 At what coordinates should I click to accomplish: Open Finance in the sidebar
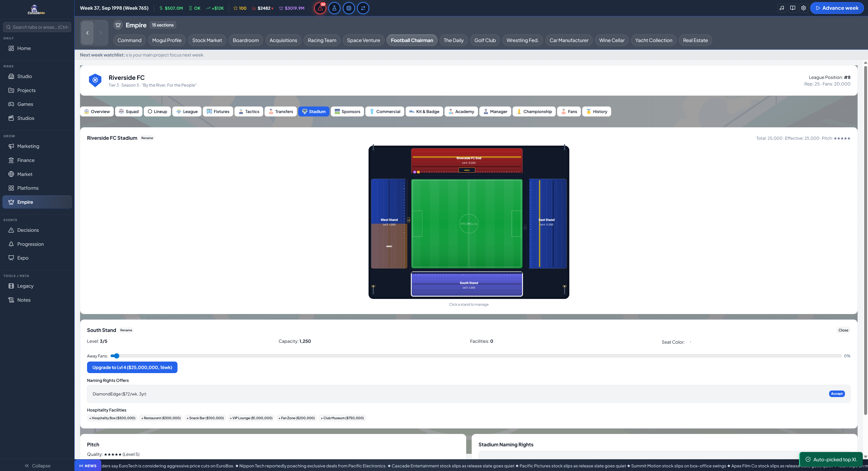click(x=37, y=160)
